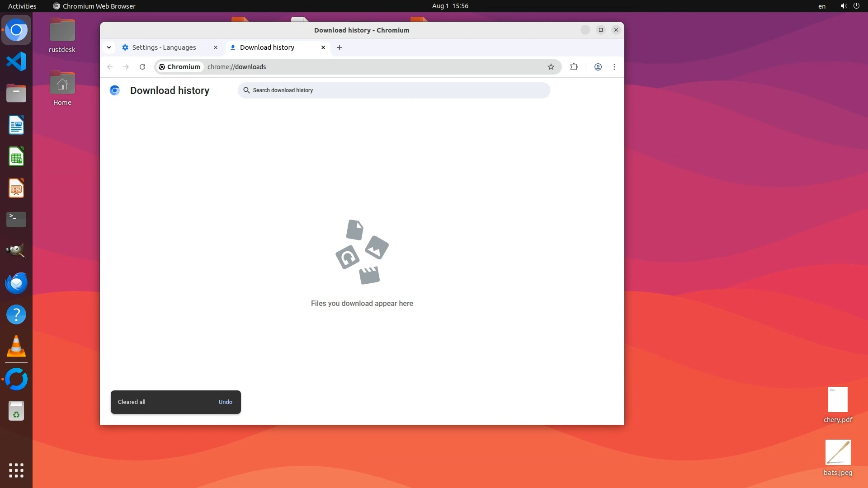The width and height of the screenshot is (868, 488).
Task: Close the Download history tab
Action: pos(323,47)
